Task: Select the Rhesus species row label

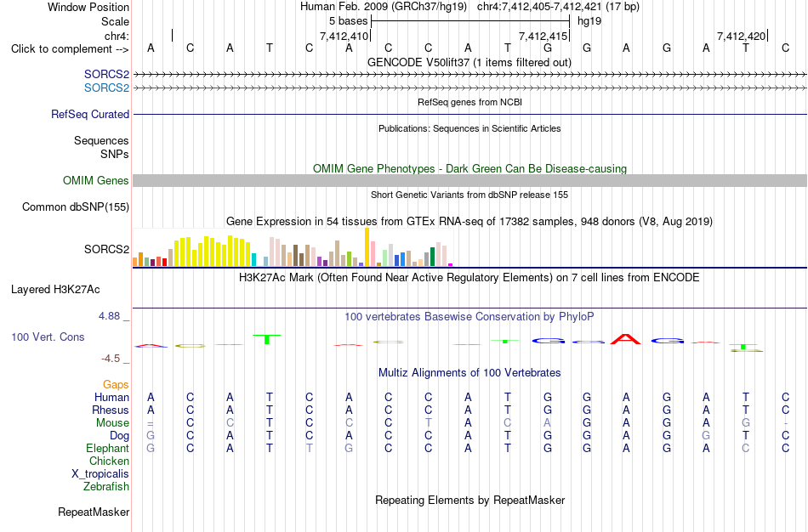Action: pyautogui.click(x=111, y=410)
